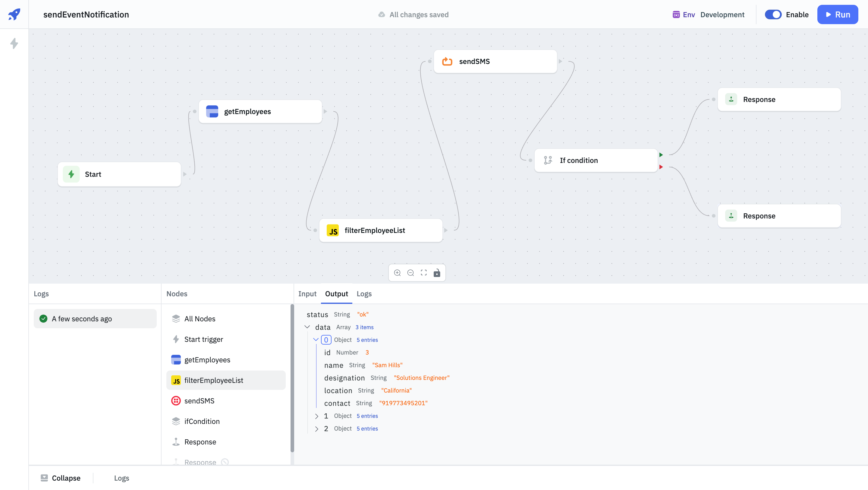Switch to the Logs tab

pyautogui.click(x=364, y=294)
